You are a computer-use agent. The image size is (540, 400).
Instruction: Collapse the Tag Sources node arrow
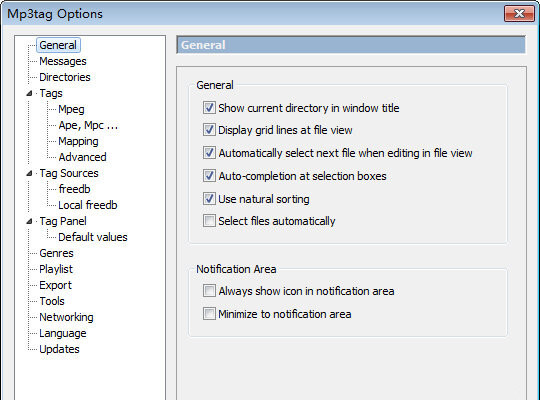29,173
